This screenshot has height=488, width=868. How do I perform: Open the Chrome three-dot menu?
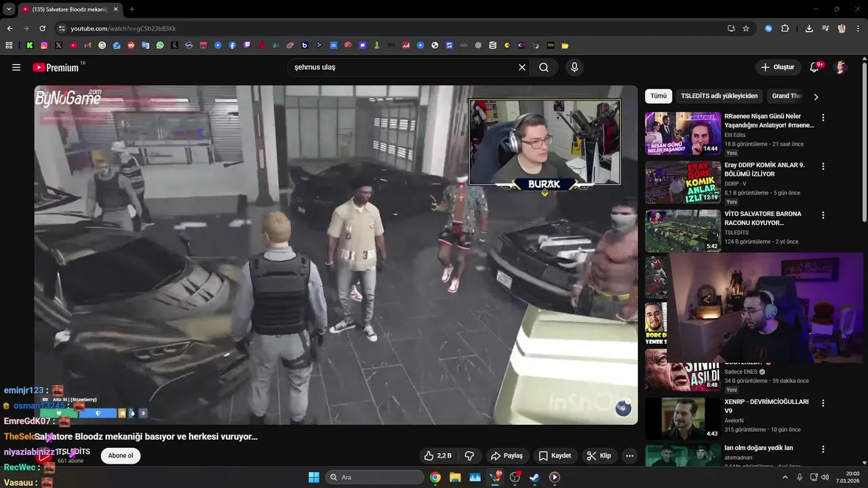(857, 28)
